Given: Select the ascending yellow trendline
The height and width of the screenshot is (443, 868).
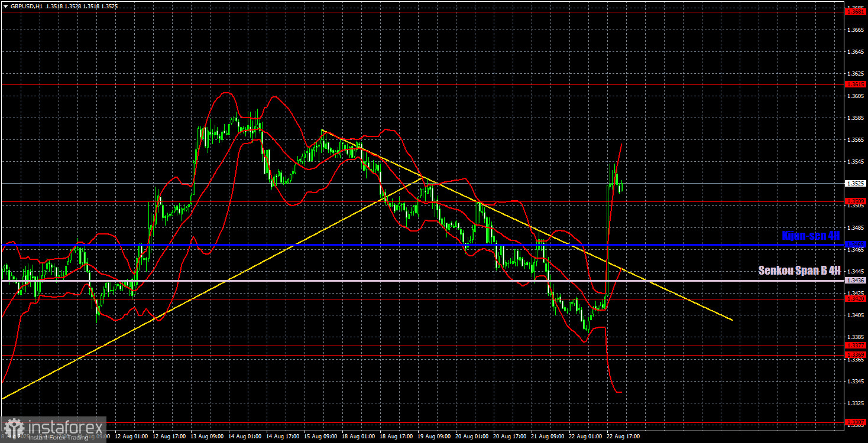Looking at the screenshot, I should click(x=213, y=288).
